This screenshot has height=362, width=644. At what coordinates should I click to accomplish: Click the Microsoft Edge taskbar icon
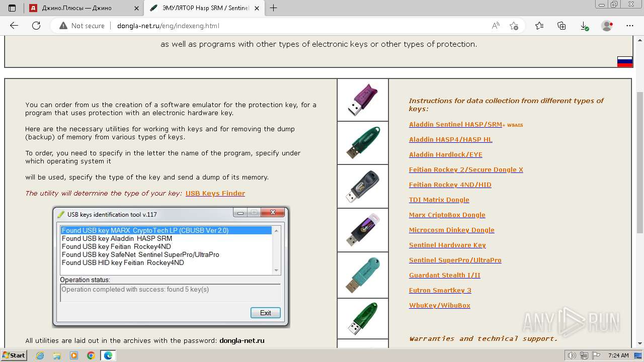pyautogui.click(x=108, y=355)
